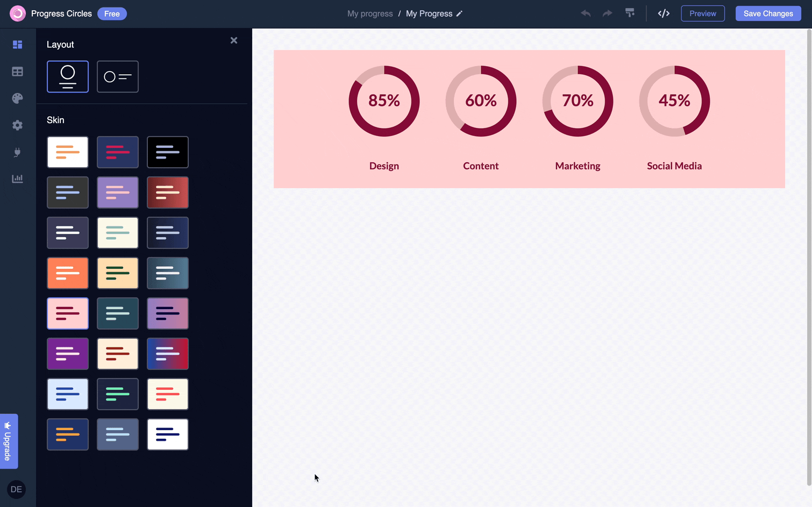This screenshot has height=507, width=812.
Task: Click the Preview button
Action: pyautogui.click(x=702, y=13)
